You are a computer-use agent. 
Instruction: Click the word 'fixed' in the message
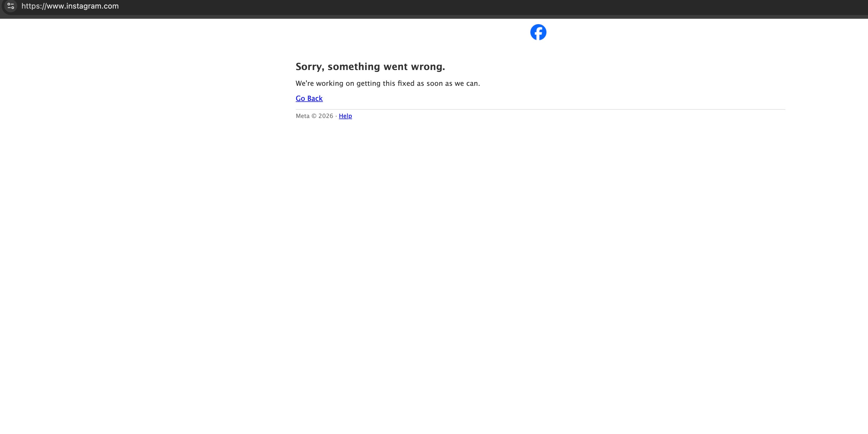click(x=406, y=83)
